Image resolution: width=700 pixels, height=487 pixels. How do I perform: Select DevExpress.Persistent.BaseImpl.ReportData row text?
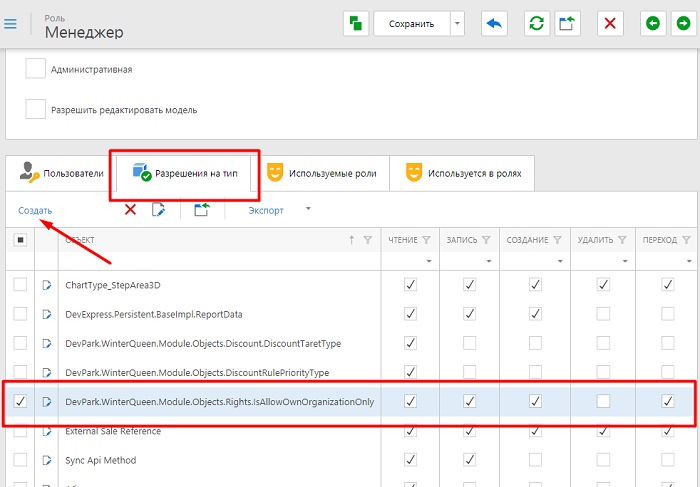click(154, 314)
